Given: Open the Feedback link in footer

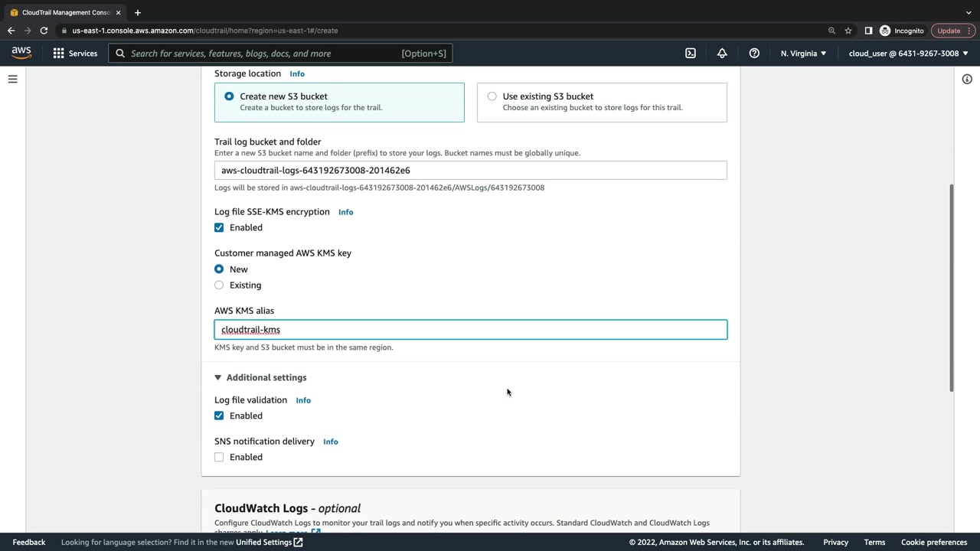Looking at the screenshot, I should pos(29,543).
